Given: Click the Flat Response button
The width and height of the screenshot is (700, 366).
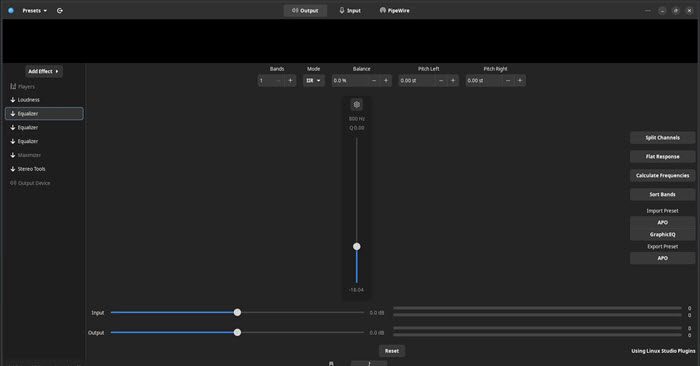Looking at the screenshot, I should coord(662,157).
